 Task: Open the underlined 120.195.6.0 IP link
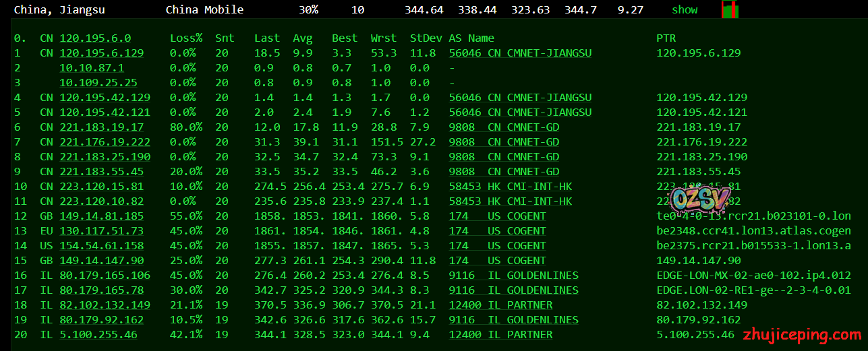(x=95, y=38)
